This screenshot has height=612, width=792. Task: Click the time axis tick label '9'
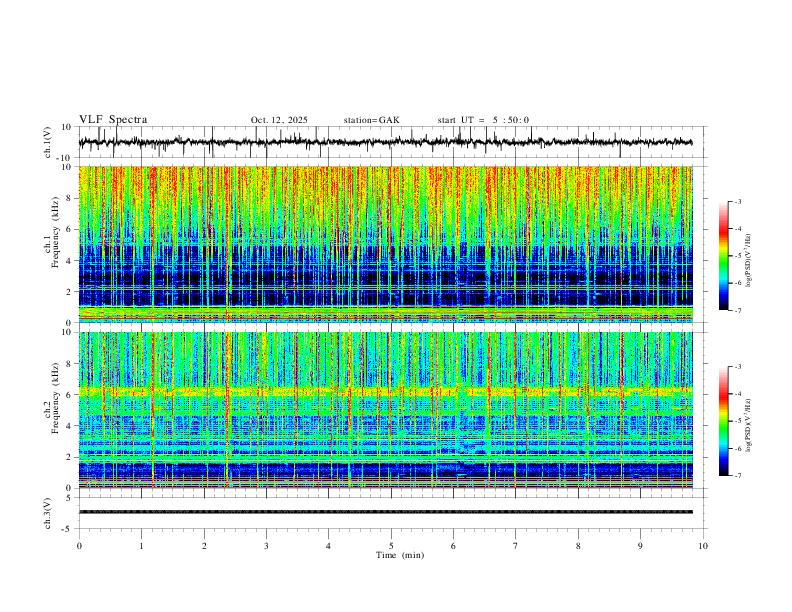[640, 546]
